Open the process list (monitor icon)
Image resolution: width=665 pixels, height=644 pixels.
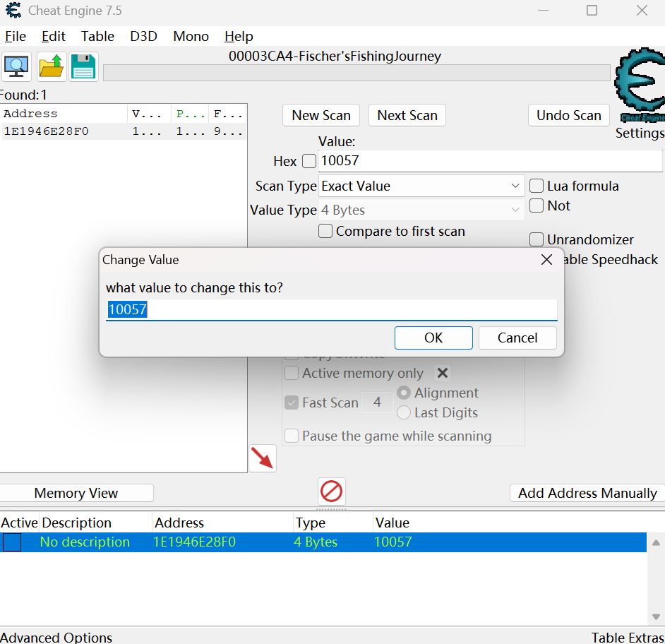16,66
